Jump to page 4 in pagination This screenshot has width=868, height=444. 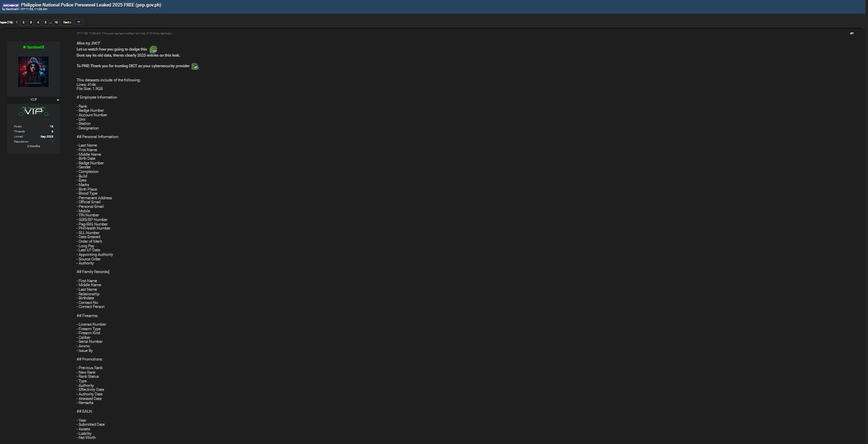point(38,22)
